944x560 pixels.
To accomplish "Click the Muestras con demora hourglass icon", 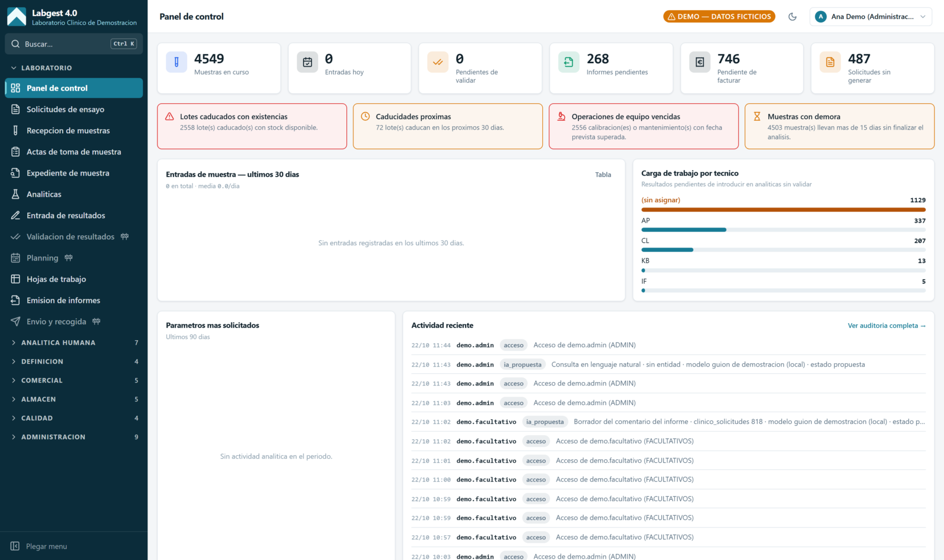I will (757, 117).
